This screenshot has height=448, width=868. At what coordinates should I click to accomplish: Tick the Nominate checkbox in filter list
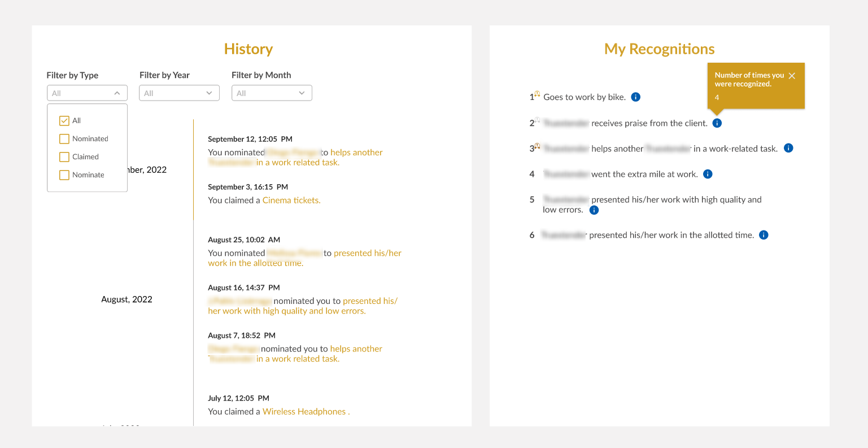pos(64,175)
